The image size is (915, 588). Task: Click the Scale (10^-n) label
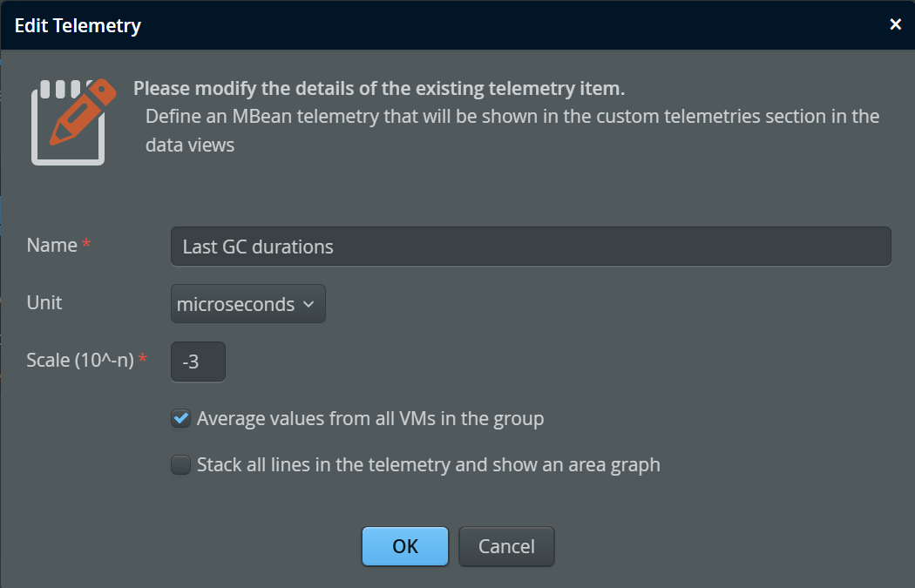[x=80, y=360]
